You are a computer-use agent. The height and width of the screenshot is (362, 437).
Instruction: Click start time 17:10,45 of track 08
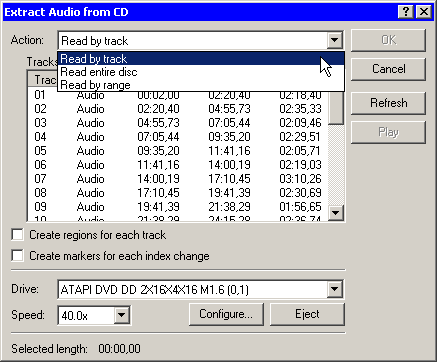[158, 193]
